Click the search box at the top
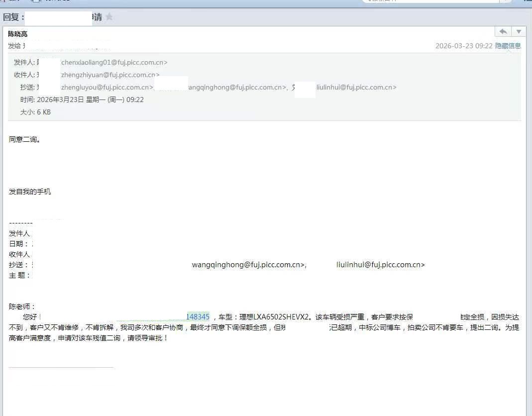This screenshot has width=532, height=416. point(430,1)
